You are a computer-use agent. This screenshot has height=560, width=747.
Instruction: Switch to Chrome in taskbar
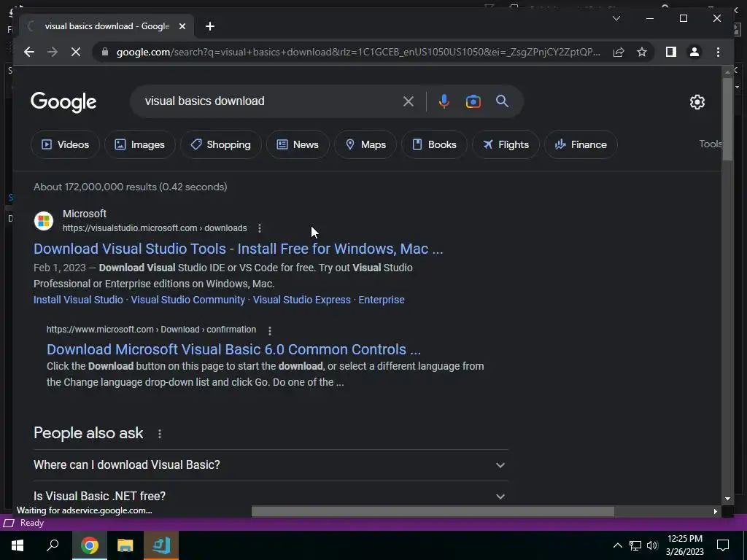pyautogui.click(x=89, y=545)
